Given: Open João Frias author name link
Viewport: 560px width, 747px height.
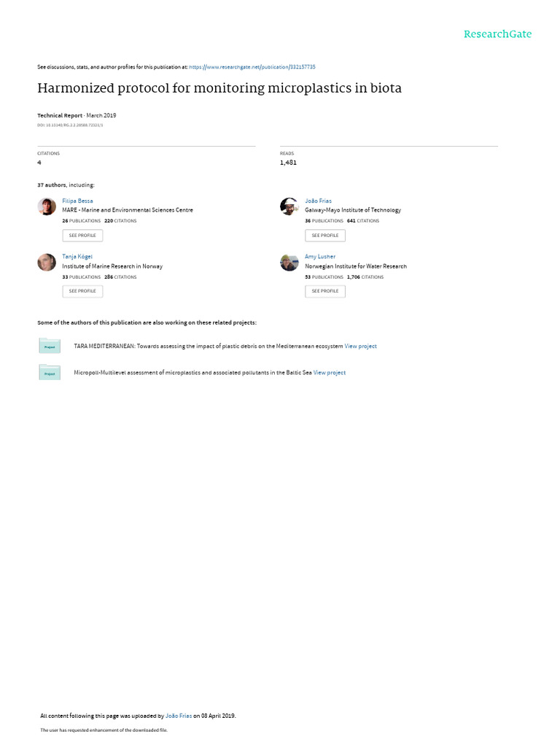Looking at the screenshot, I should pos(318,201).
